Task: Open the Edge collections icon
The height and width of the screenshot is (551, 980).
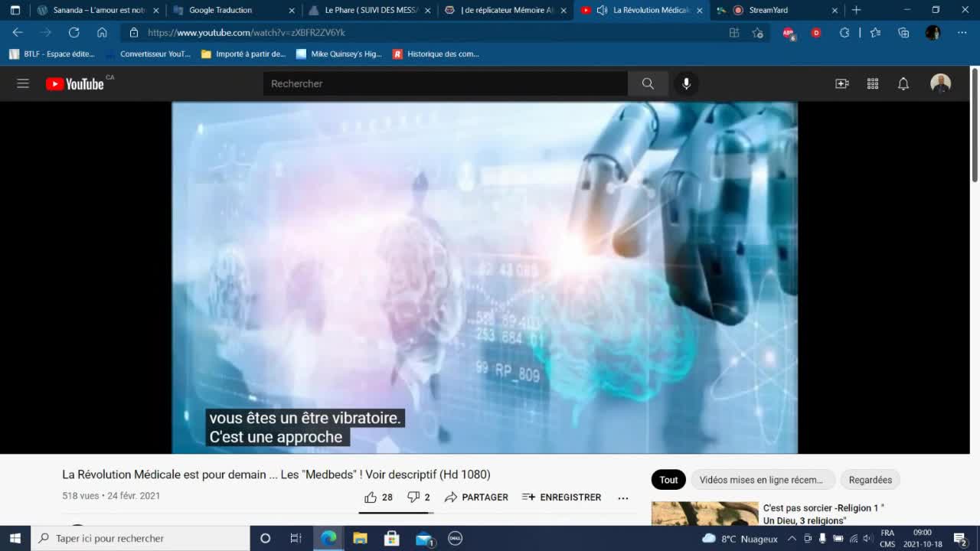Action: click(x=903, y=33)
